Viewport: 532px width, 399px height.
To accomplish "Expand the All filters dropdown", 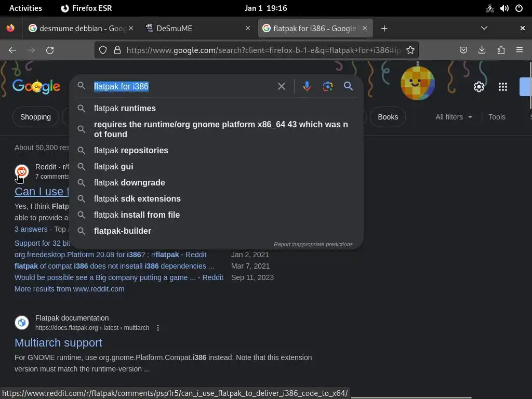I will point(454,117).
